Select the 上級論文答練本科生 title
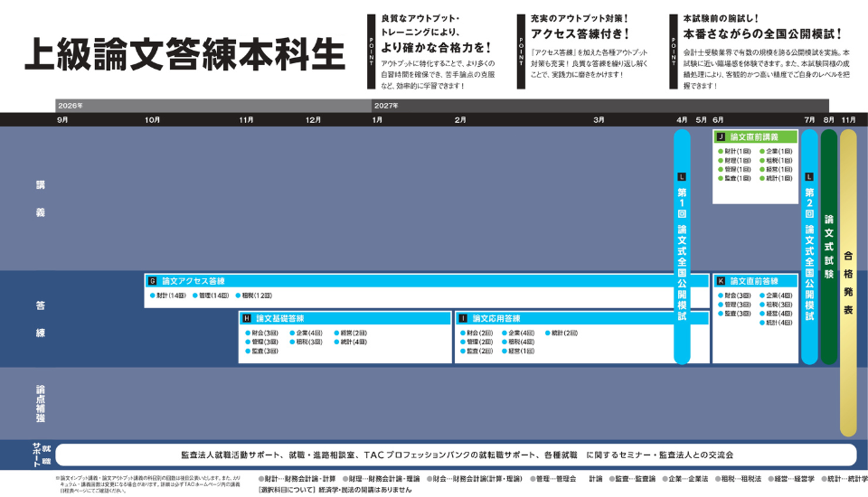The height and width of the screenshot is (497, 868). [185, 54]
